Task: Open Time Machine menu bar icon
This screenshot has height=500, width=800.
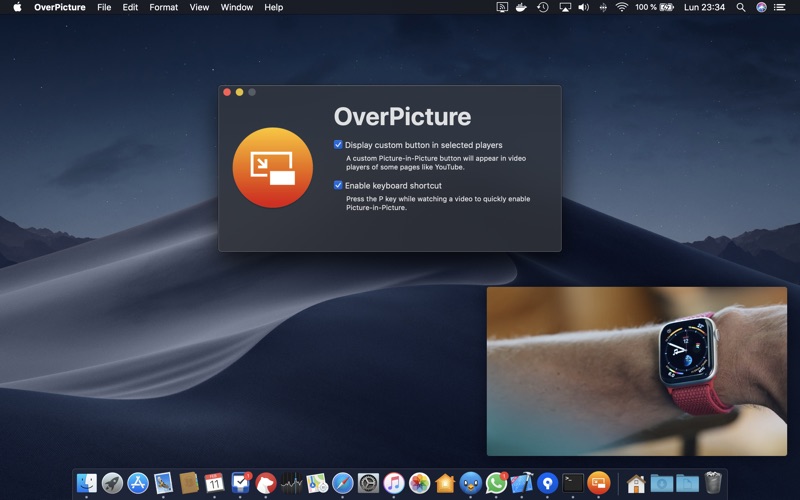Action: pyautogui.click(x=543, y=7)
